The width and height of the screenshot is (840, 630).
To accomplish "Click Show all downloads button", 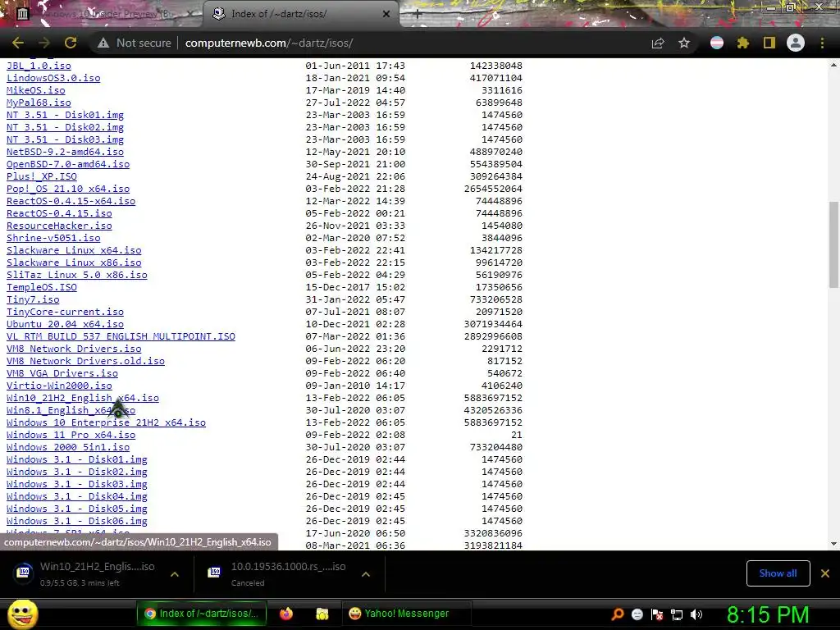I will click(778, 573).
